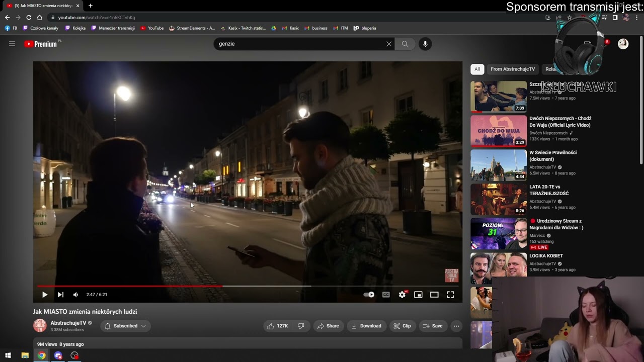Open 'LATA 20-TE vs TERAŹNIEJSZOŚĆ' video

point(549,190)
